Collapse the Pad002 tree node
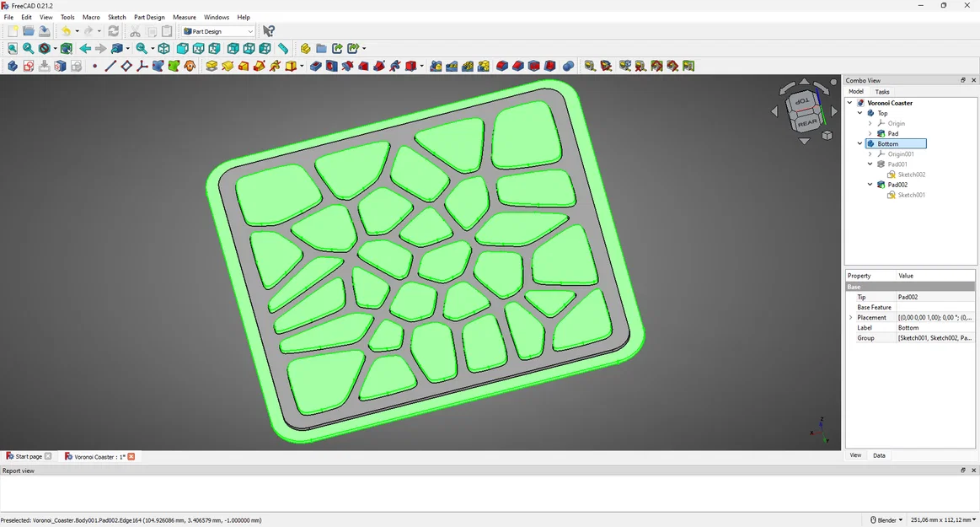 pos(870,185)
